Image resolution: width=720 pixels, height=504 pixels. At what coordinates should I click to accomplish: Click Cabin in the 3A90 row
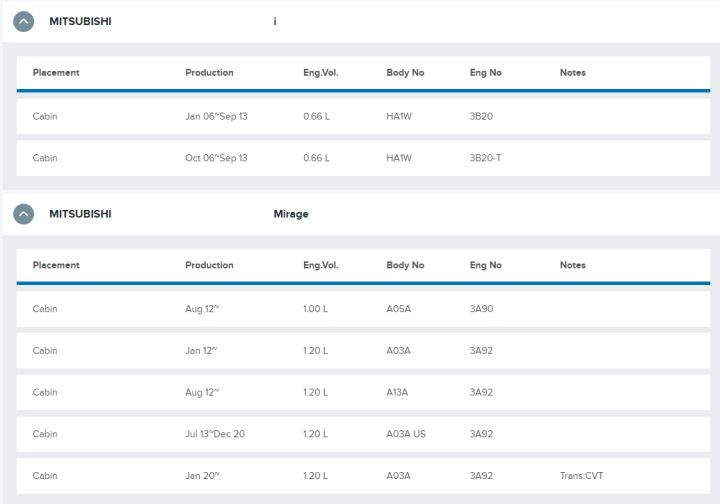coord(45,309)
